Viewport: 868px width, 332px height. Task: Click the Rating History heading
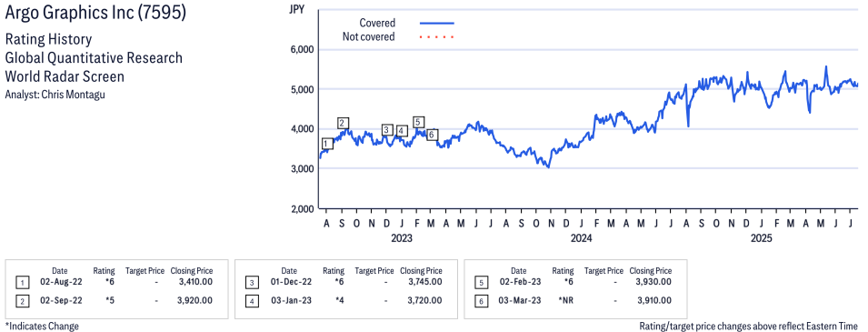pos(48,39)
